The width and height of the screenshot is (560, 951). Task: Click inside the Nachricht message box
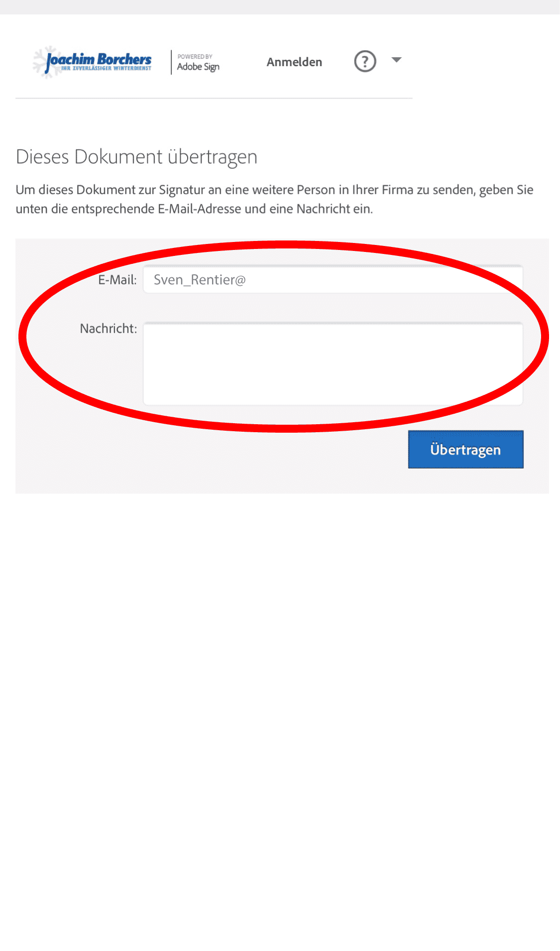(333, 364)
